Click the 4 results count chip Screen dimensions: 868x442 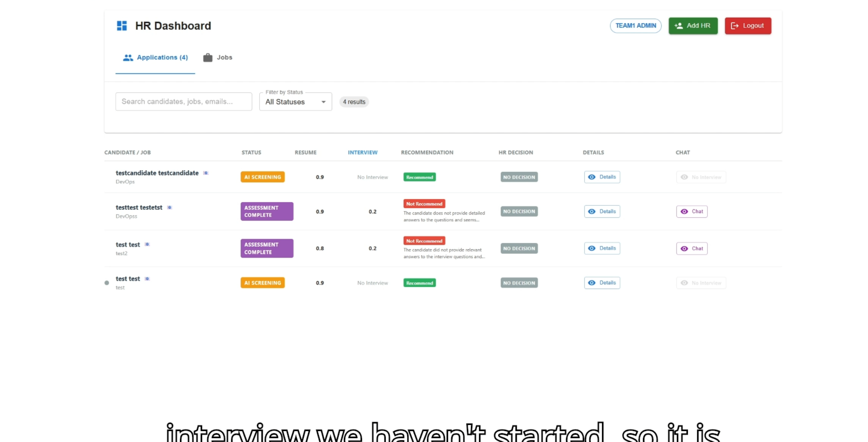point(354,102)
